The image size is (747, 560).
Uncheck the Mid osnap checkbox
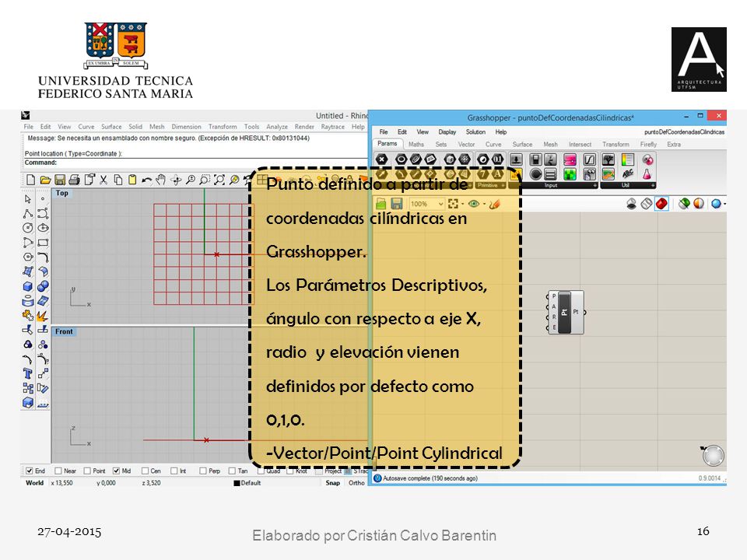(x=116, y=471)
